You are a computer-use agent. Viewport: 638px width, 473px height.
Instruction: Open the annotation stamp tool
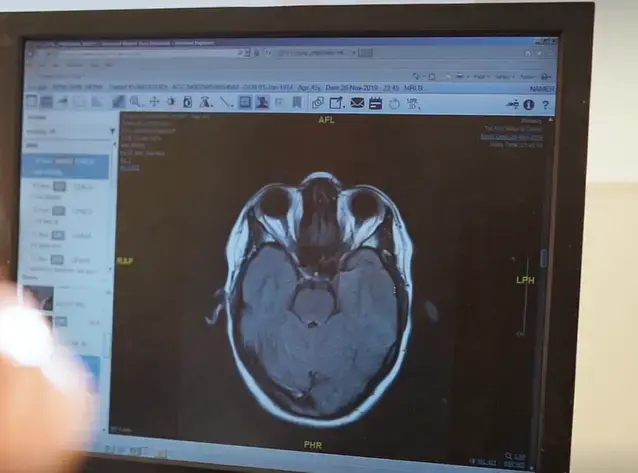click(205, 102)
